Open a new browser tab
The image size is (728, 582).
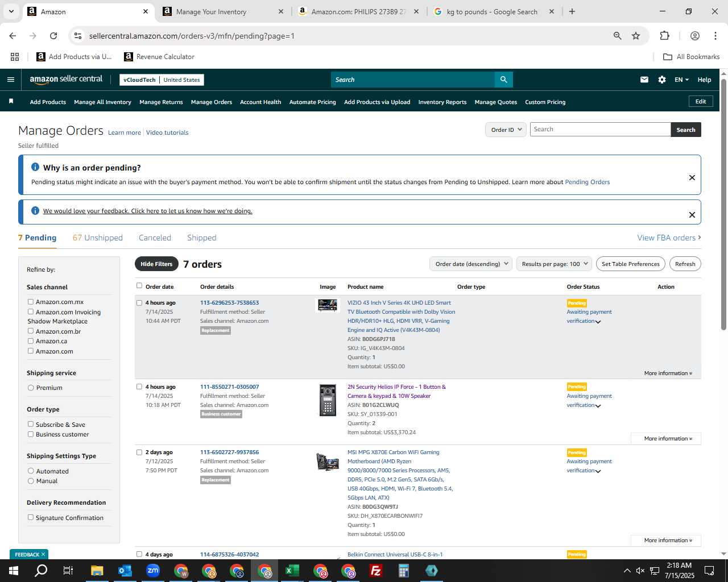tap(572, 11)
